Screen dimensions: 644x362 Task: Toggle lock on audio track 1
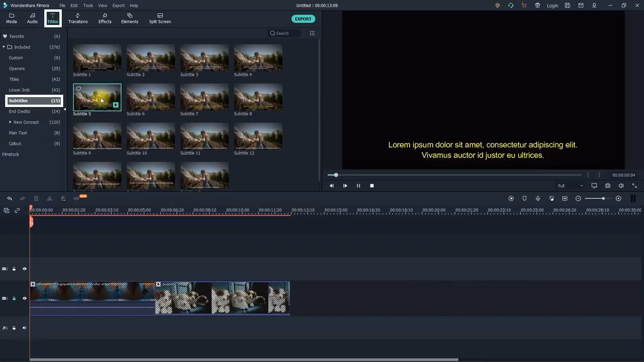click(14, 328)
